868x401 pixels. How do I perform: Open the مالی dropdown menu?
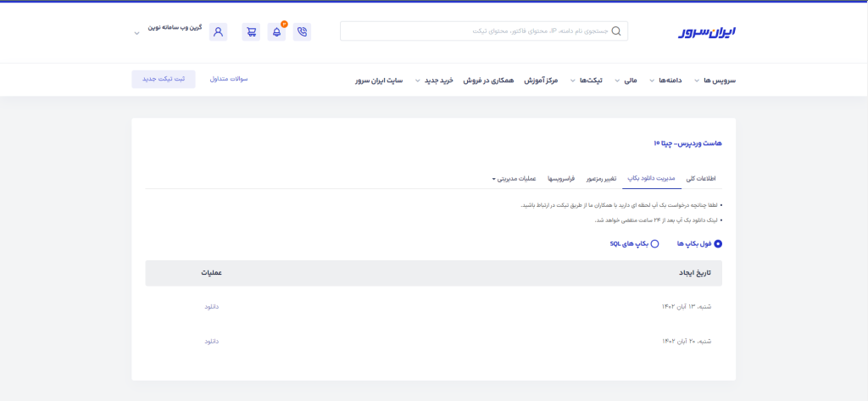tap(623, 80)
